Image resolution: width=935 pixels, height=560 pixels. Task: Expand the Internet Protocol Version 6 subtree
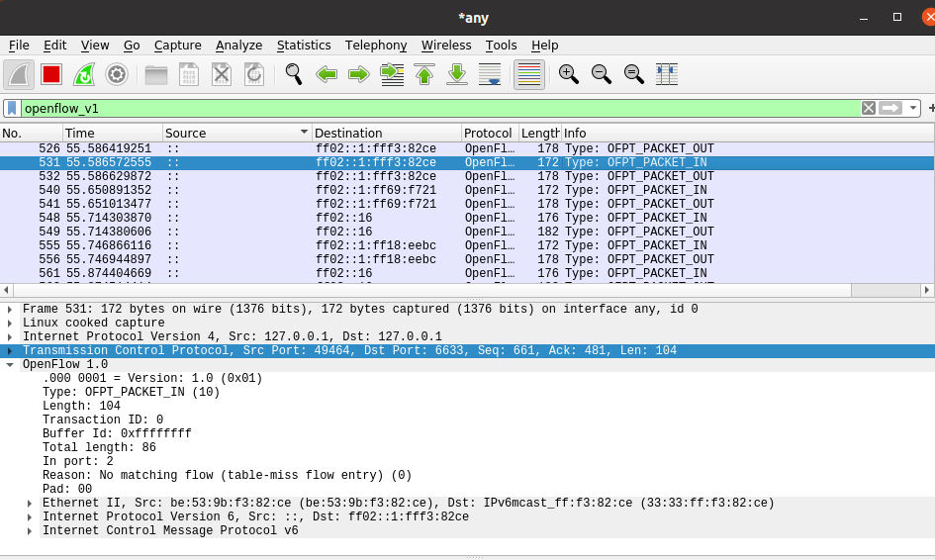click(x=30, y=517)
